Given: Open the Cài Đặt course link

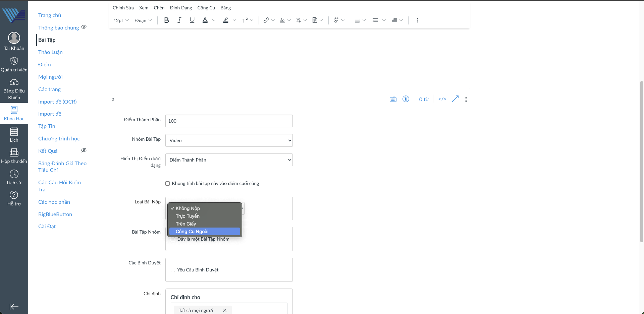Looking at the screenshot, I should (47, 227).
